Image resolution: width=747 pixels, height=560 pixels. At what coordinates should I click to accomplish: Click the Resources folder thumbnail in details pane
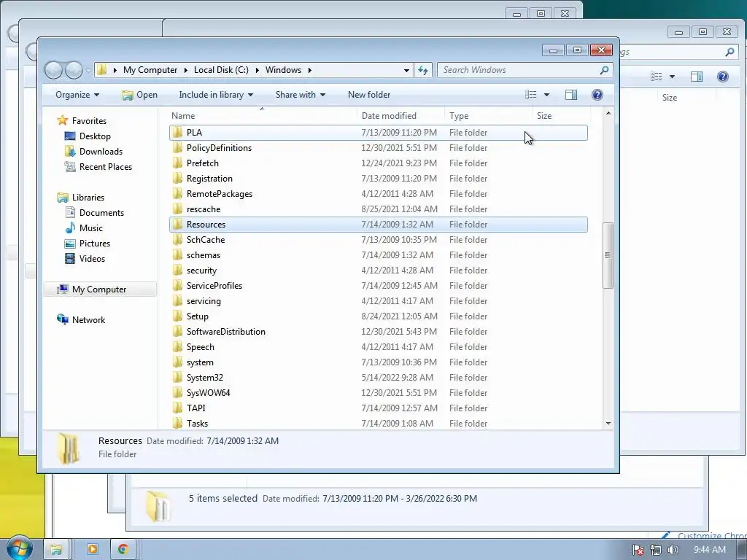(69, 448)
